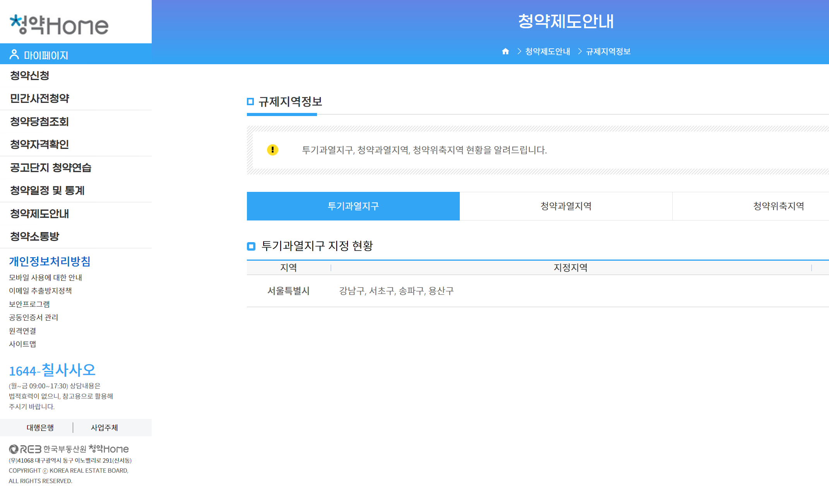Click 청약제도안내 in the breadcrumb

pyautogui.click(x=547, y=51)
